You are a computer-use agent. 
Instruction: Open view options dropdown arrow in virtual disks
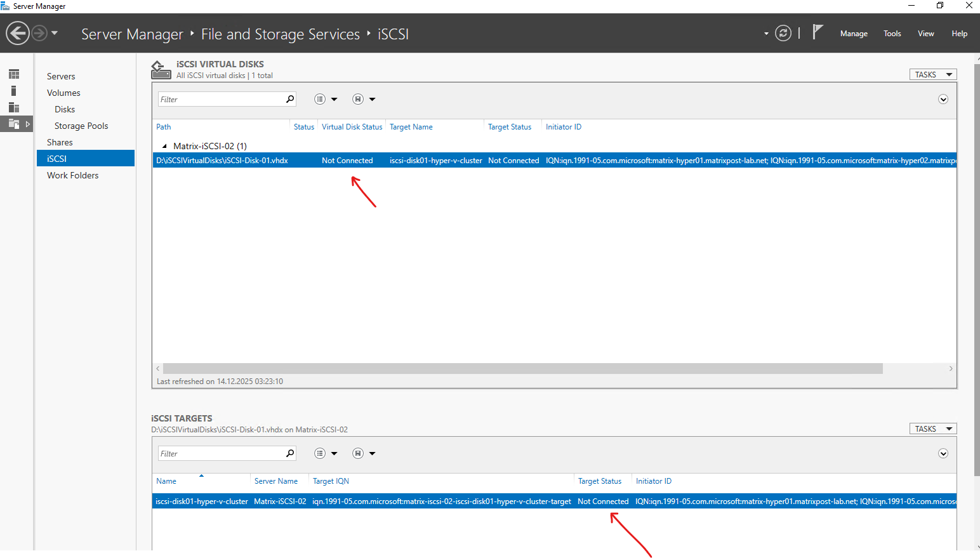click(x=334, y=99)
